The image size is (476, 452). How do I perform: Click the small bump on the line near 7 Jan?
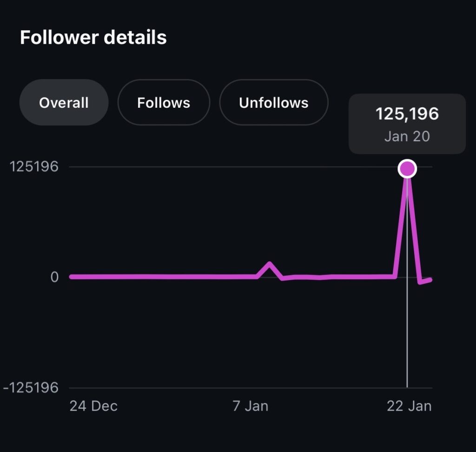coord(270,265)
